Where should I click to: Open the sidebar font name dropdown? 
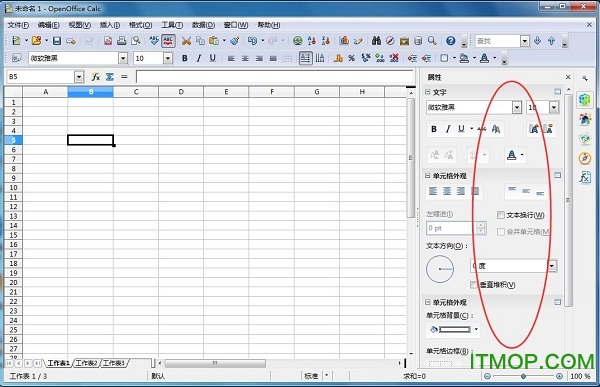517,108
